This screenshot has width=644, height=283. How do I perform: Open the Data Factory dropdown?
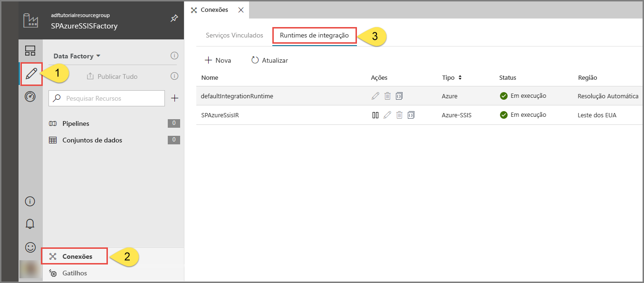(77, 56)
